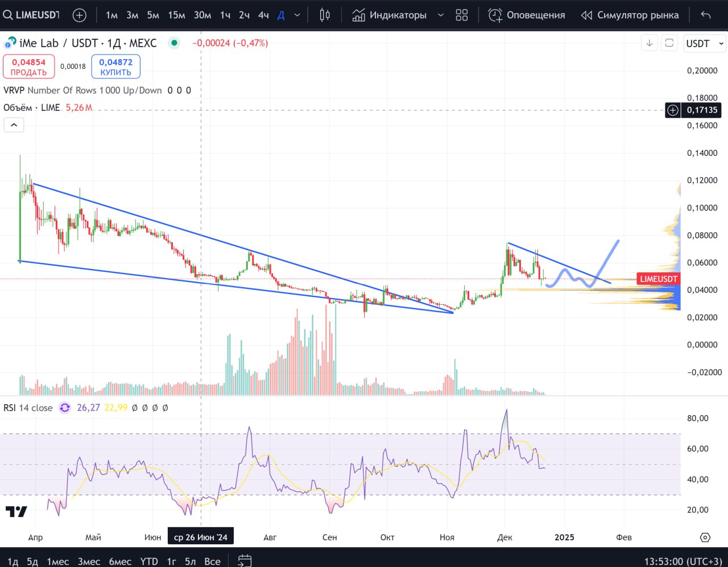Open the go-to-date calendar icon
The width and height of the screenshot is (728, 567).
245,561
